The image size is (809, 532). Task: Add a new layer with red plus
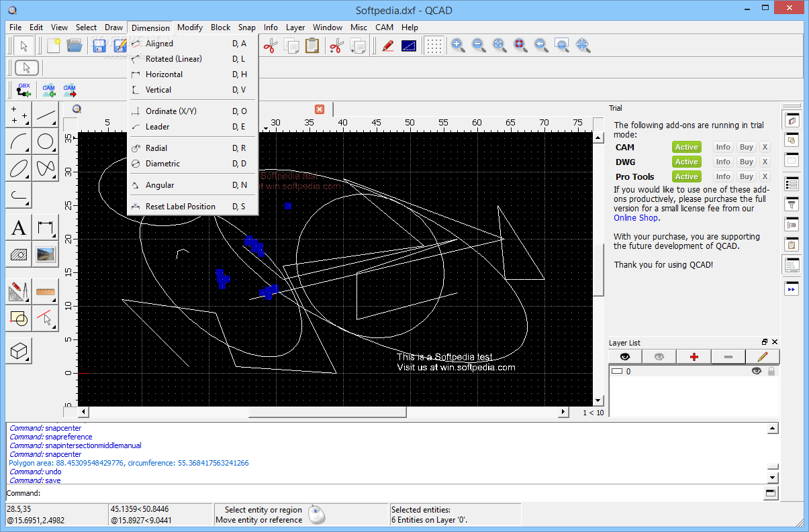pyautogui.click(x=694, y=357)
